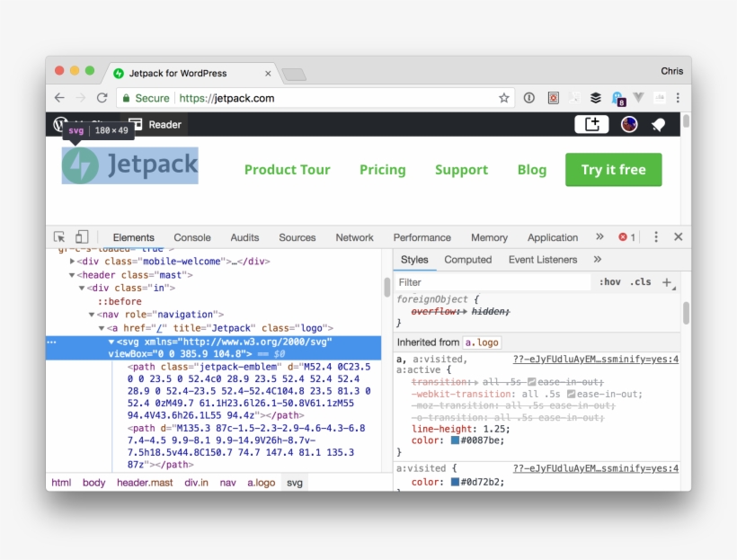Toggle the :hov pseudo-class panel
Screen dimensions: 737x560
coord(609,281)
